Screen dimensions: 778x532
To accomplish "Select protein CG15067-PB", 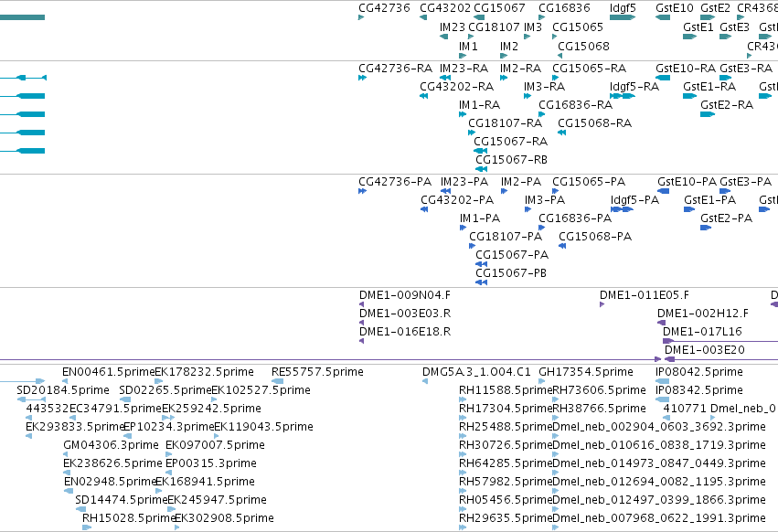I will pyautogui.click(x=511, y=273).
